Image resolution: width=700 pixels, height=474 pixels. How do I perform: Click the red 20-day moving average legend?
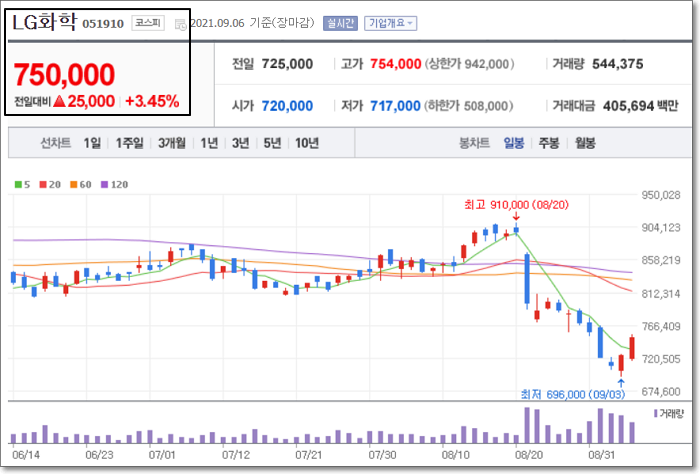click(x=50, y=184)
